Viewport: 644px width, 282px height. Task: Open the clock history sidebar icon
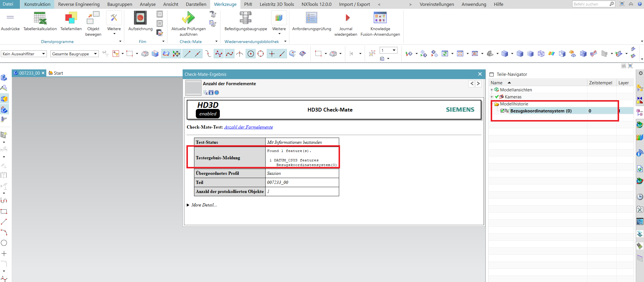(640, 197)
